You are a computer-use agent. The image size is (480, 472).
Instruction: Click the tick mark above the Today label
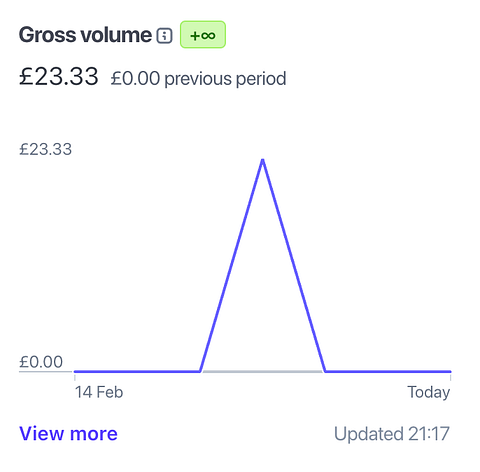click(x=450, y=377)
